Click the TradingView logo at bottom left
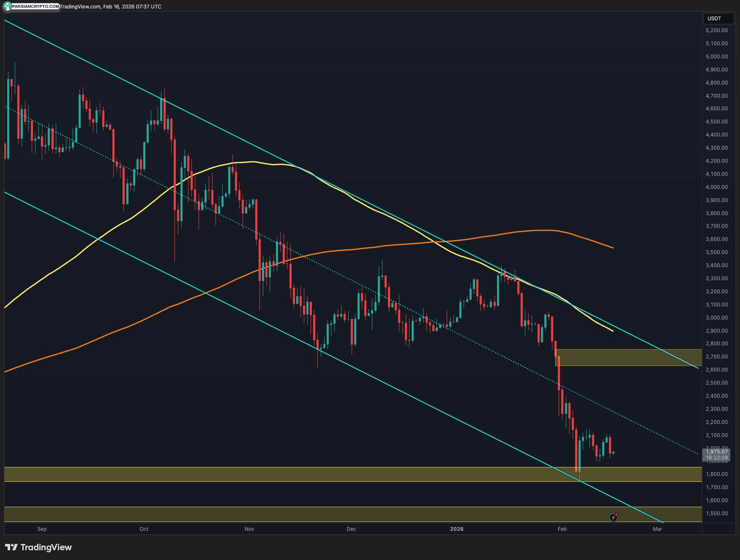740x560 pixels. [x=38, y=547]
